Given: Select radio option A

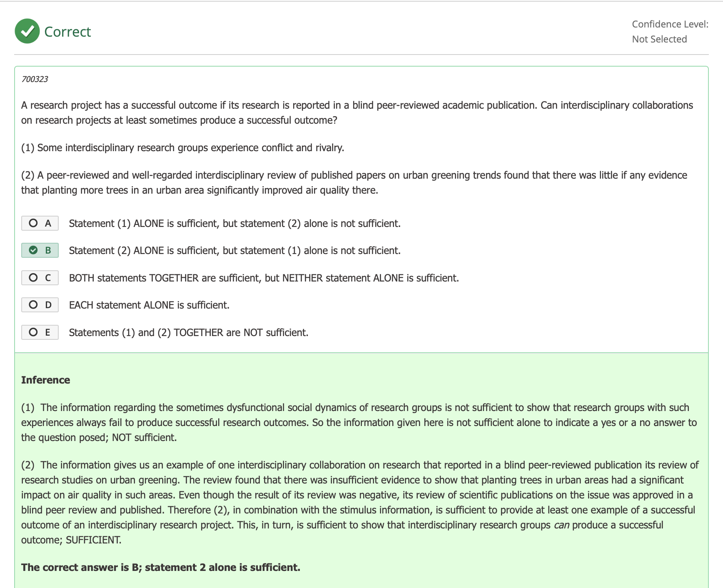Looking at the screenshot, I should point(40,223).
